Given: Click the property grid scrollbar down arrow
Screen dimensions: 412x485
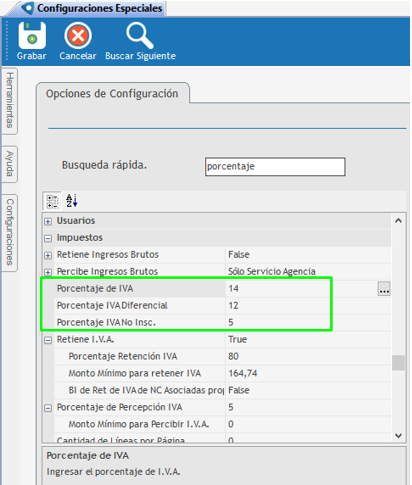Looking at the screenshot, I should (398, 435).
